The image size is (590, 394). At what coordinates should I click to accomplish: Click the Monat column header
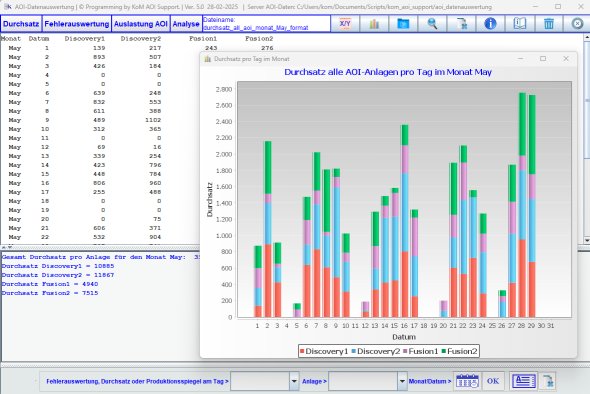[11, 38]
